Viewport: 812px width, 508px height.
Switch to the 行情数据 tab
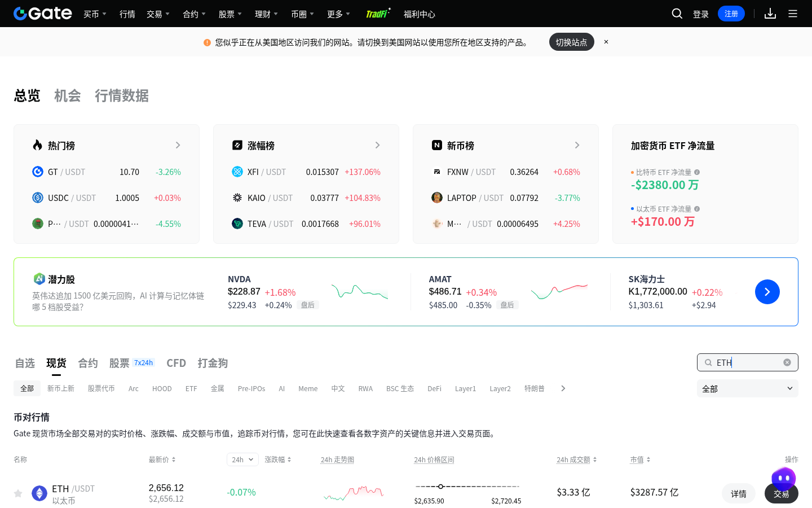122,95
